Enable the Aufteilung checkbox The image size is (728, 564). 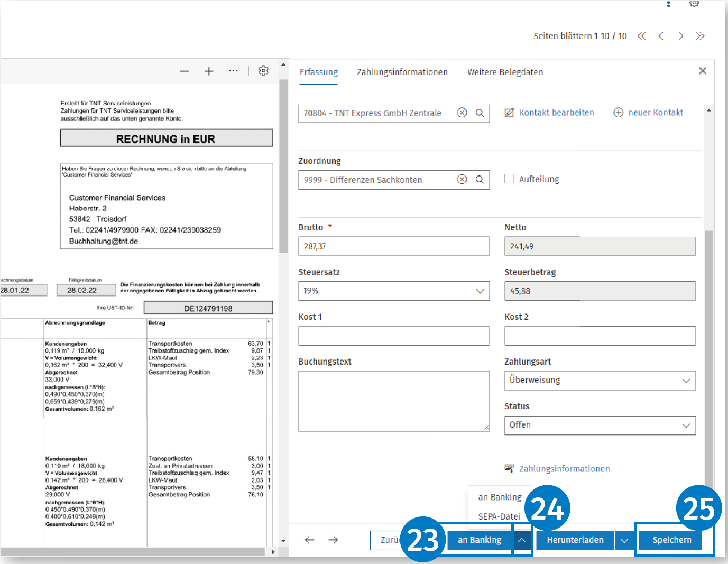[510, 179]
